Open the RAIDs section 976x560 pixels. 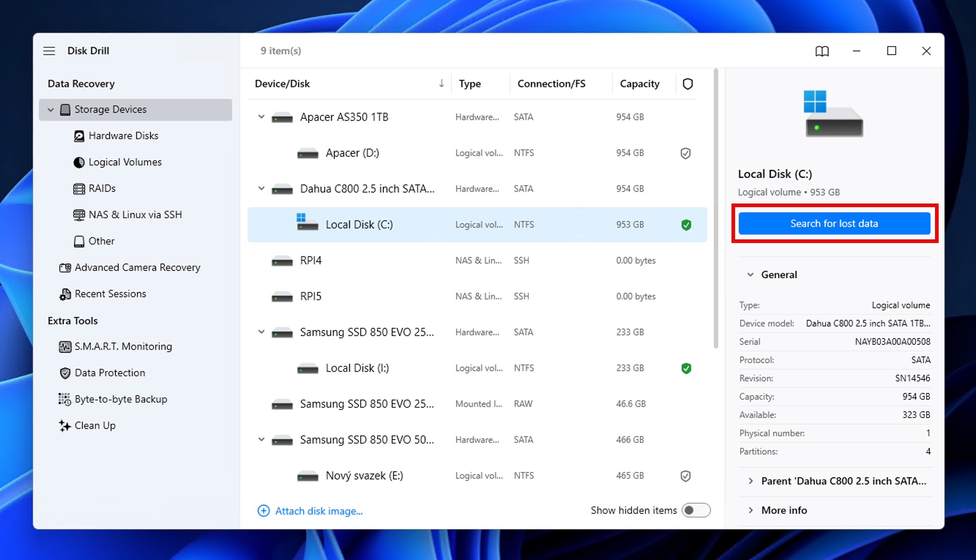pyautogui.click(x=102, y=188)
